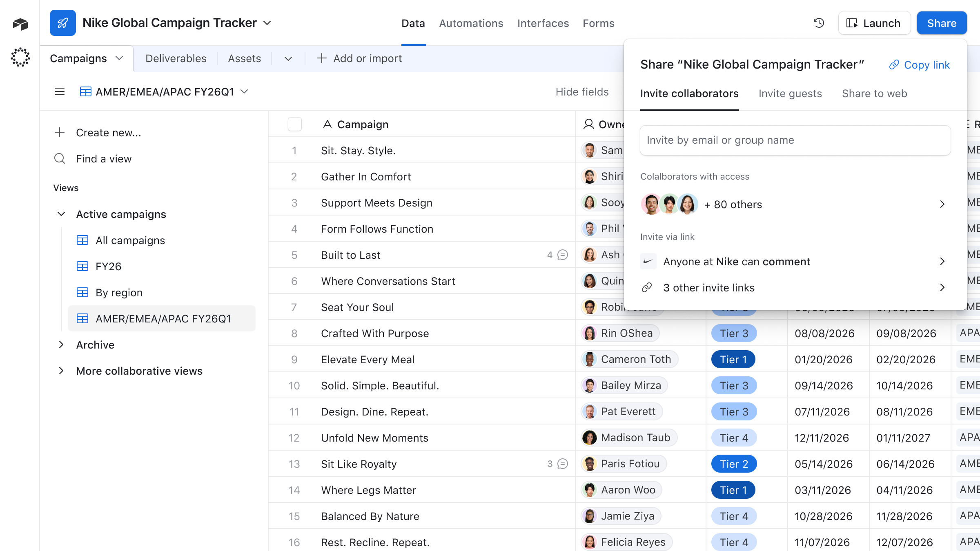The height and width of the screenshot is (551, 980).
Task: Check the select-all checkbox in the table header
Action: [x=295, y=124]
